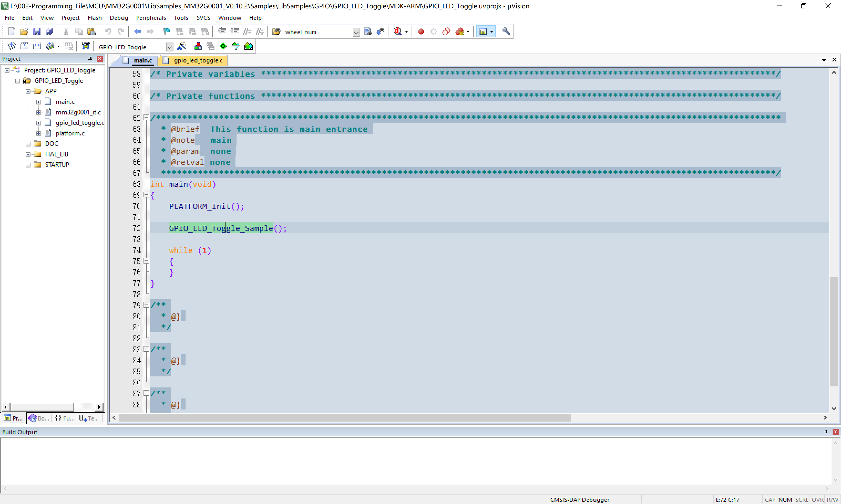Screen dimensions: 841x504
Task: Open Options for Target wand icon
Action: click(x=182, y=46)
